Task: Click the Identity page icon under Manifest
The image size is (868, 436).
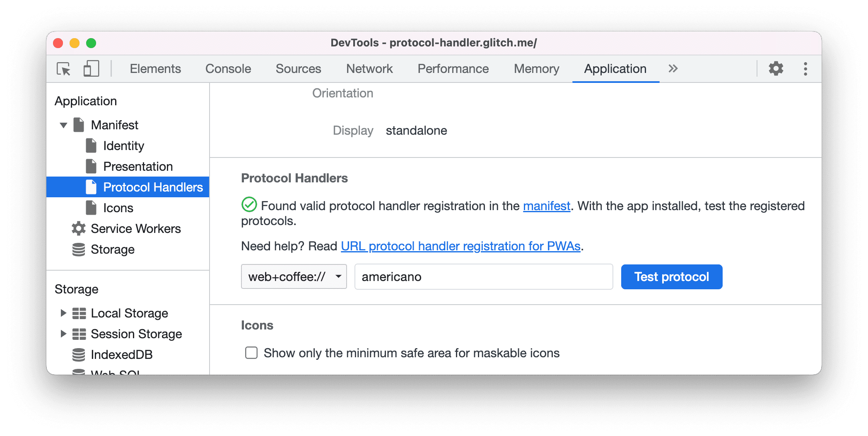Action: click(92, 145)
